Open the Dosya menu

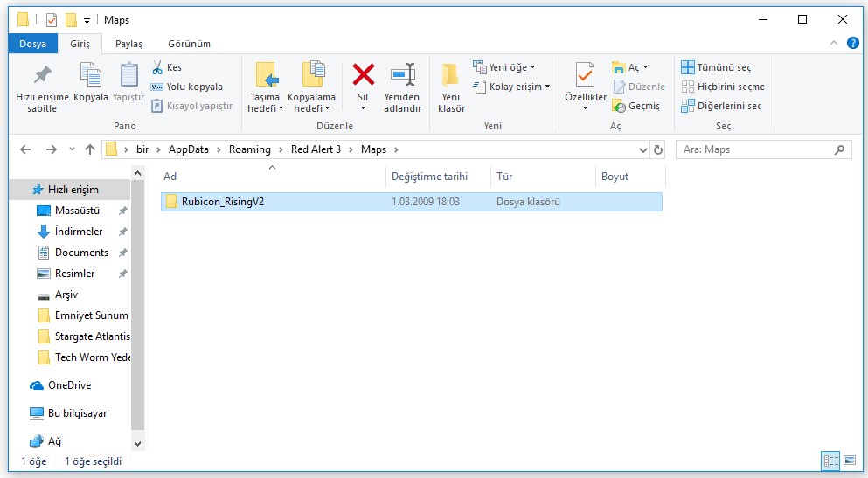pos(32,44)
